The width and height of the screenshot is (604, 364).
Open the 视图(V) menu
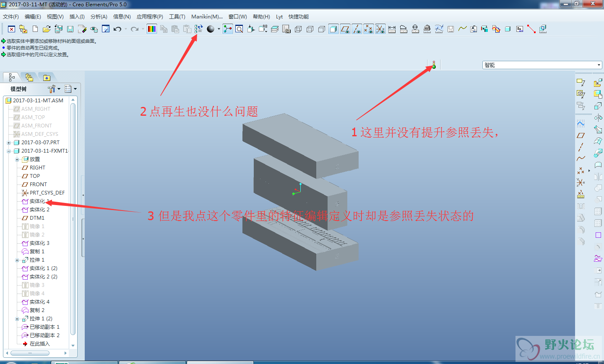[x=55, y=17]
